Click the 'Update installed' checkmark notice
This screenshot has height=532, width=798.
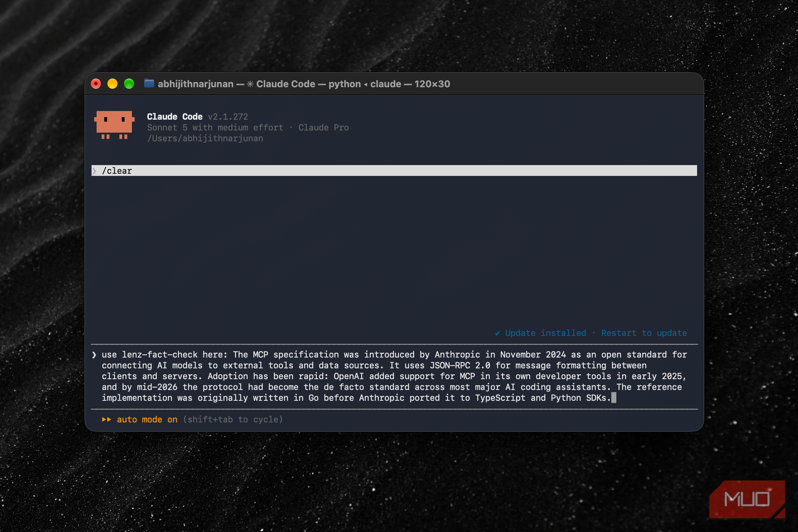[541, 333]
